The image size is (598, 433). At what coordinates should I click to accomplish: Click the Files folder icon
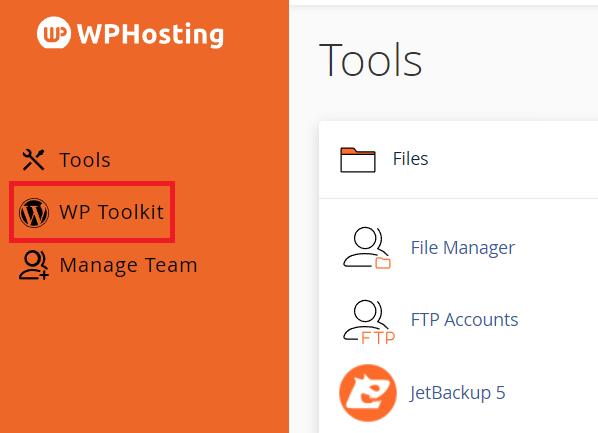tap(358, 159)
